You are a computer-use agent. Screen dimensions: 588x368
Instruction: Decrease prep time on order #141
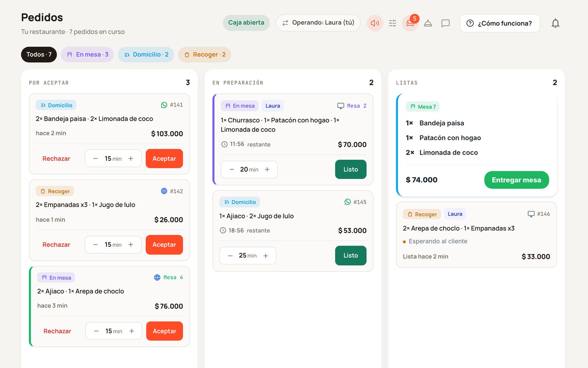[x=95, y=159]
